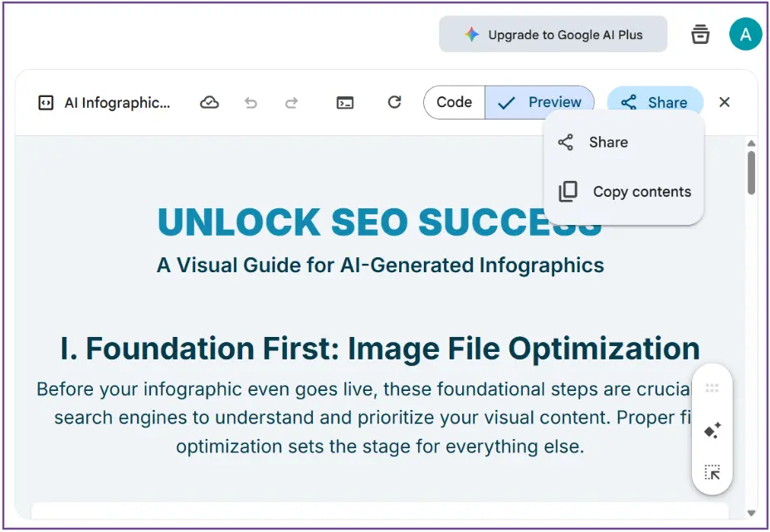Close the canvas panel with the X
This screenshot has width=770, height=532.
(x=724, y=102)
